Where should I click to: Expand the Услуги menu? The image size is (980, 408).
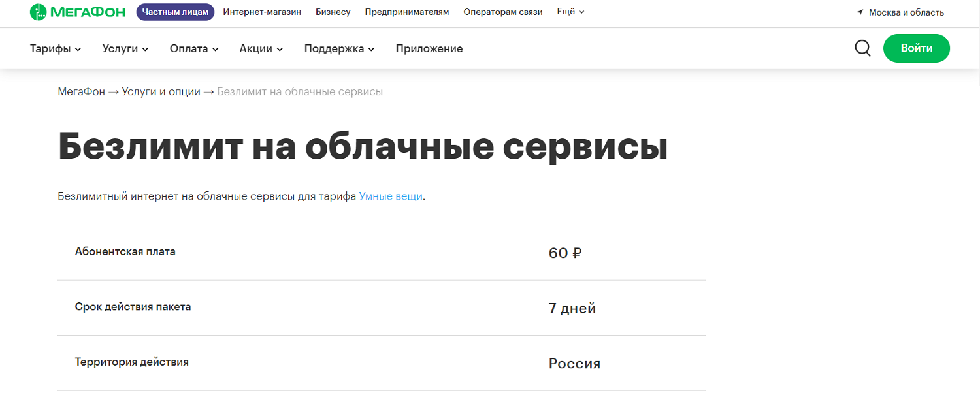[125, 48]
